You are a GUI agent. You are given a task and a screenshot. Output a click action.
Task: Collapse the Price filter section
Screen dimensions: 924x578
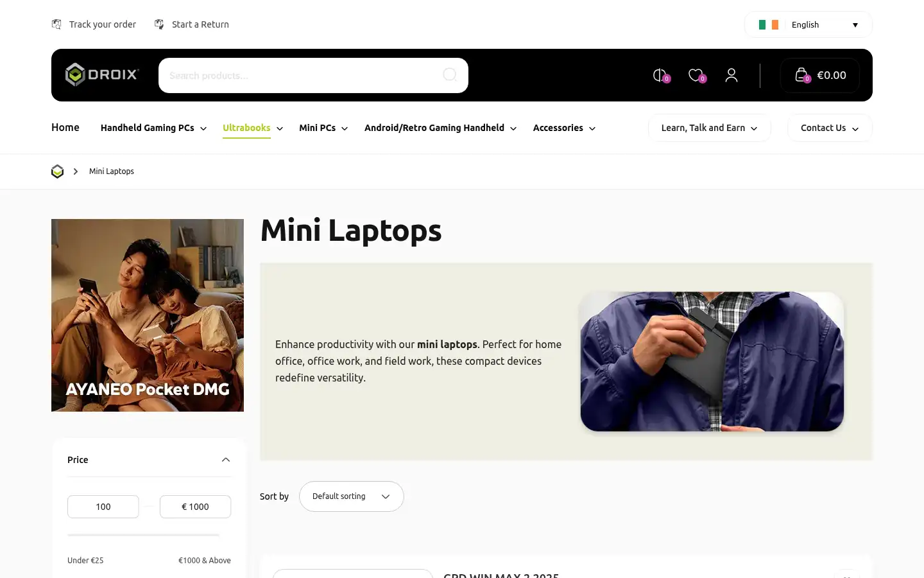tap(226, 460)
